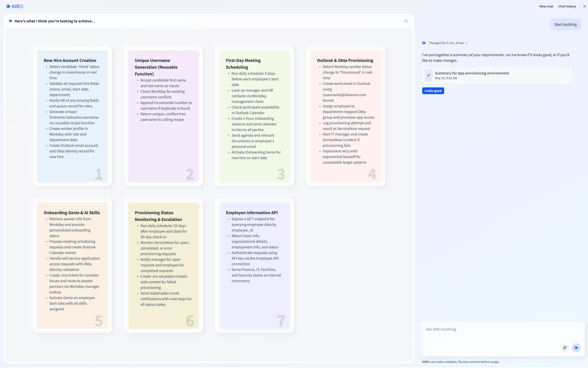The image size is (588, 368).
Task: Click the send message icon
Action: click(x=576, y=348)
